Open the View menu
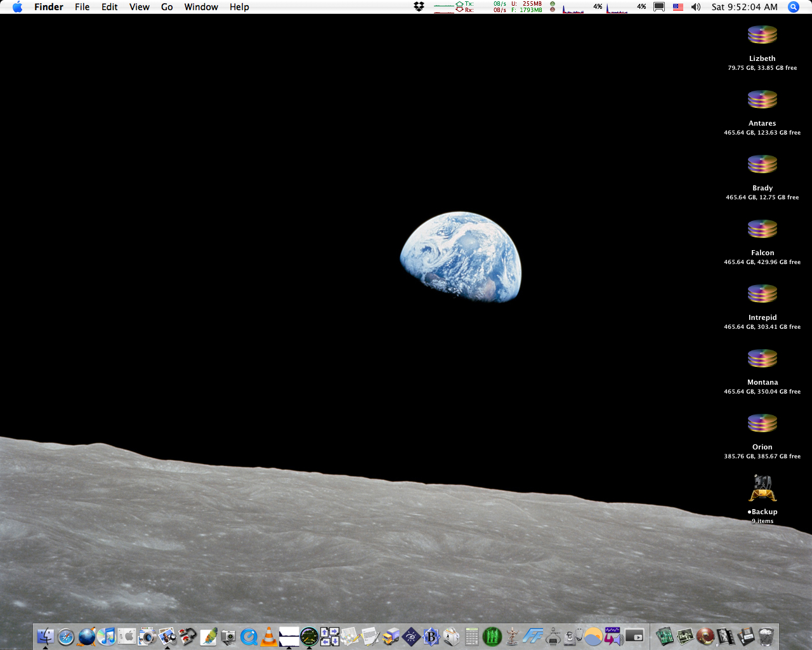Viewport: 812px width, 650px height. 140,7
